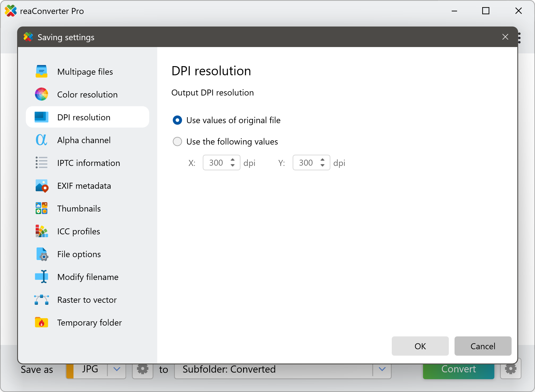Click the Thumbnails grid icon
Screen dimensions: 535x392
click(x=41, y=208)
